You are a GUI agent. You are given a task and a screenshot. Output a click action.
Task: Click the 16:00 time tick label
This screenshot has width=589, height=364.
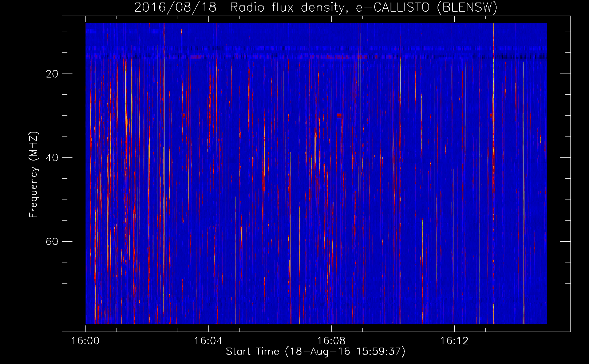click(85, 341)
